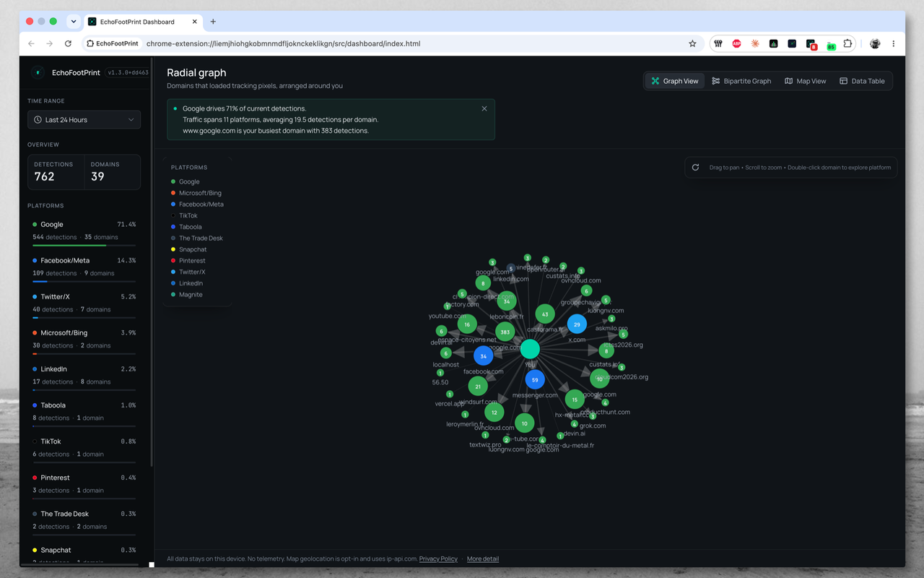
Task: Click the messenger.com node labeled 59
Action: 534,379
